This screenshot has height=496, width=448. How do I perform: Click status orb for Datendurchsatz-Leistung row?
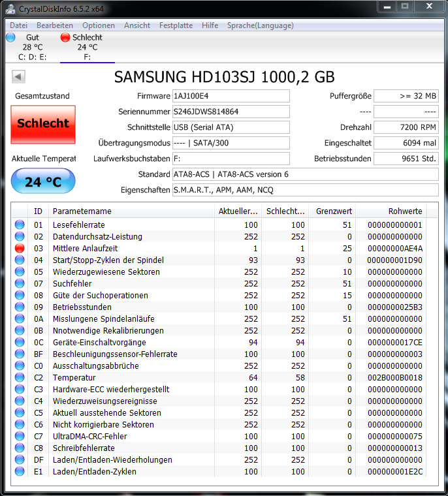point(20,237)
